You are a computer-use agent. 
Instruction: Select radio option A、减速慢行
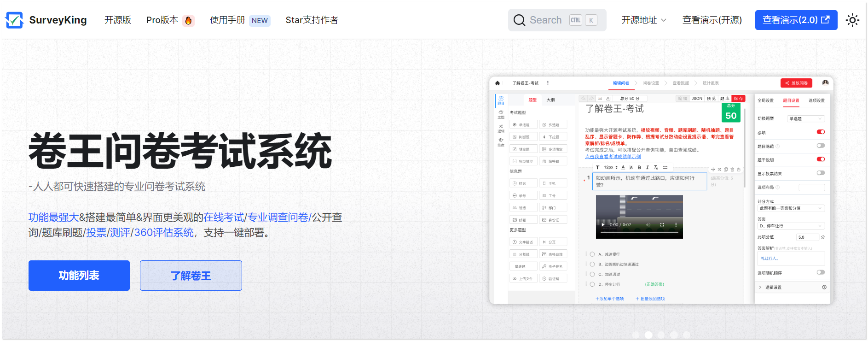click(x=592, y=254)
